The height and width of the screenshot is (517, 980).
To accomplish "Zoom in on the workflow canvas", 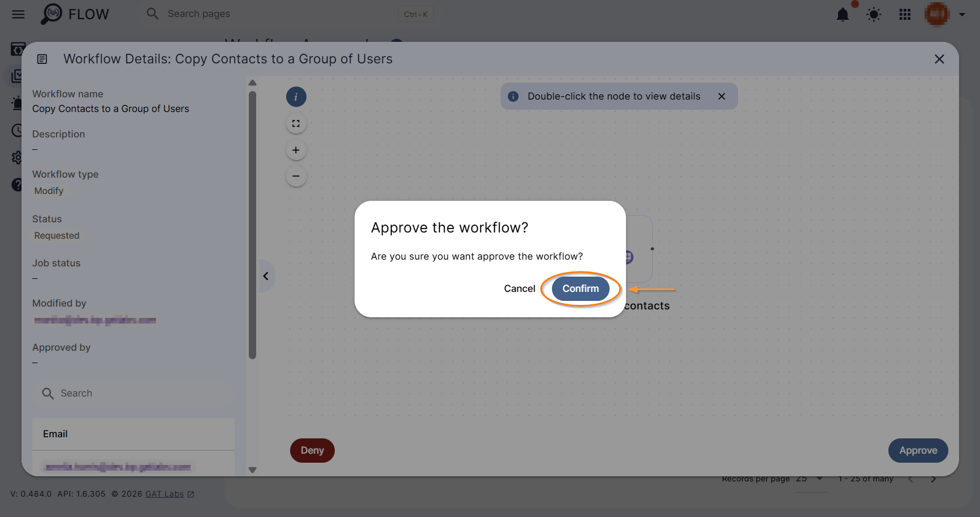I will [x=296, y=150].
